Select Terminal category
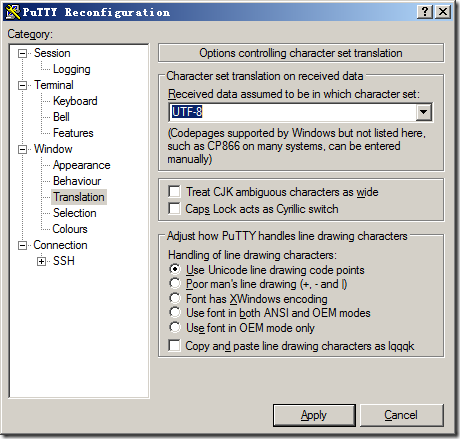 (x=54, y=85)
